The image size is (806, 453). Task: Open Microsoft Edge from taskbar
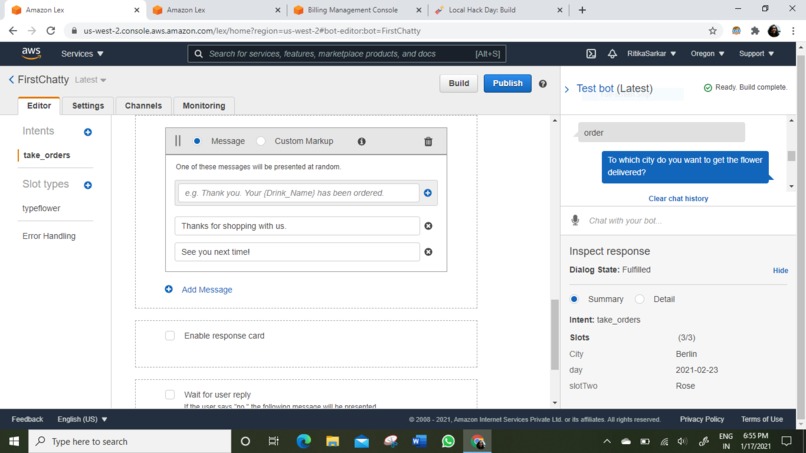tap(303, 441)
